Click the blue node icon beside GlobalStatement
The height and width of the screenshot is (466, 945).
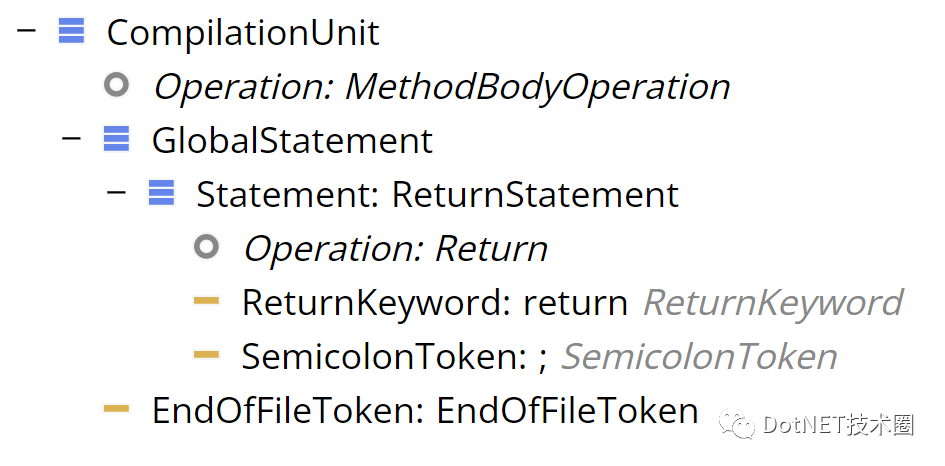[116, 139]
